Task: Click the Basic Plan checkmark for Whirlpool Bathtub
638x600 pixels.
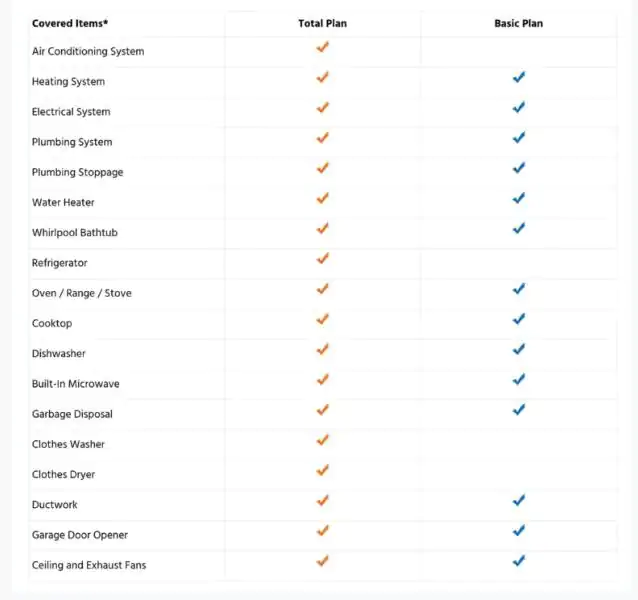Action: pyautogui.click(x=519, y=229)
